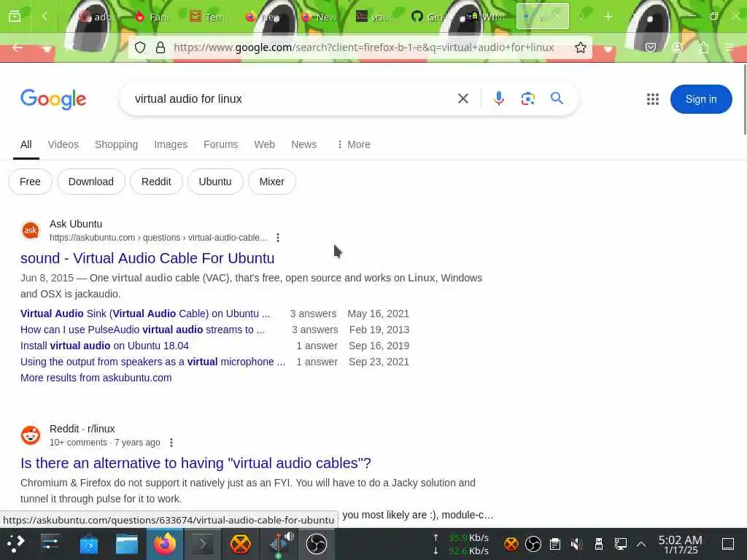The image size is (747, 560).
Task: Apply the Free filter chip
Action: [30, 182]
